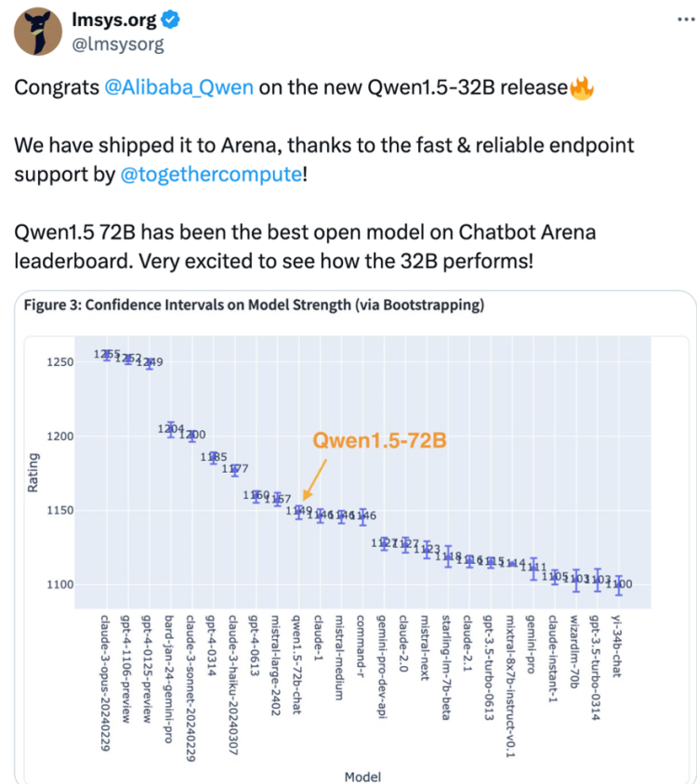Click the claude-3-opus 1255 data point

coord(107,355)
